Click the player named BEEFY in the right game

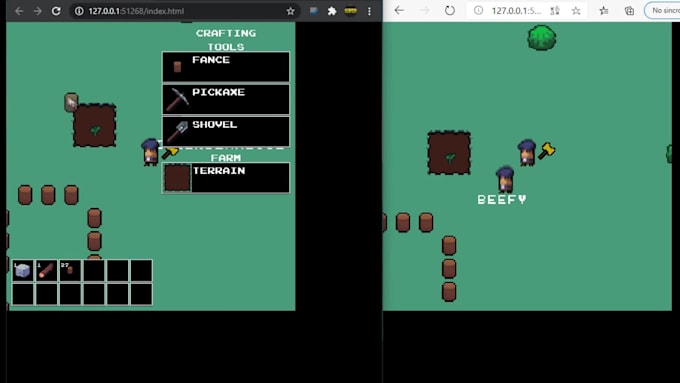[x=505, y=180]
